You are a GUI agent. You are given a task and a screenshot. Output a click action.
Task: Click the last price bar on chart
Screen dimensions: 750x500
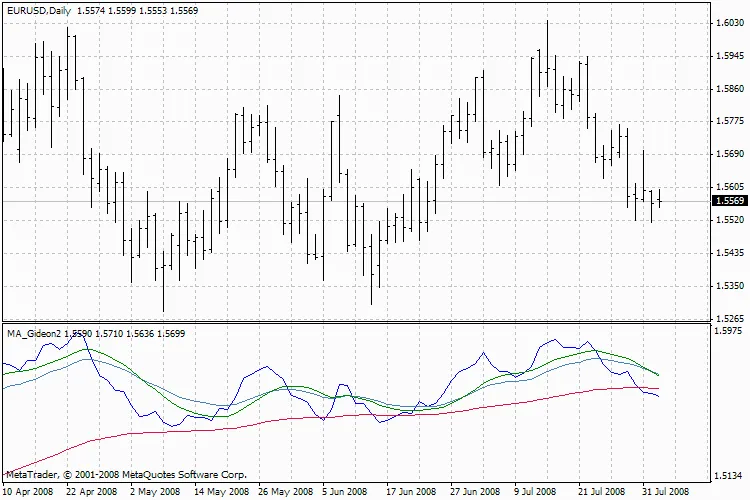(x=660, y=198)
